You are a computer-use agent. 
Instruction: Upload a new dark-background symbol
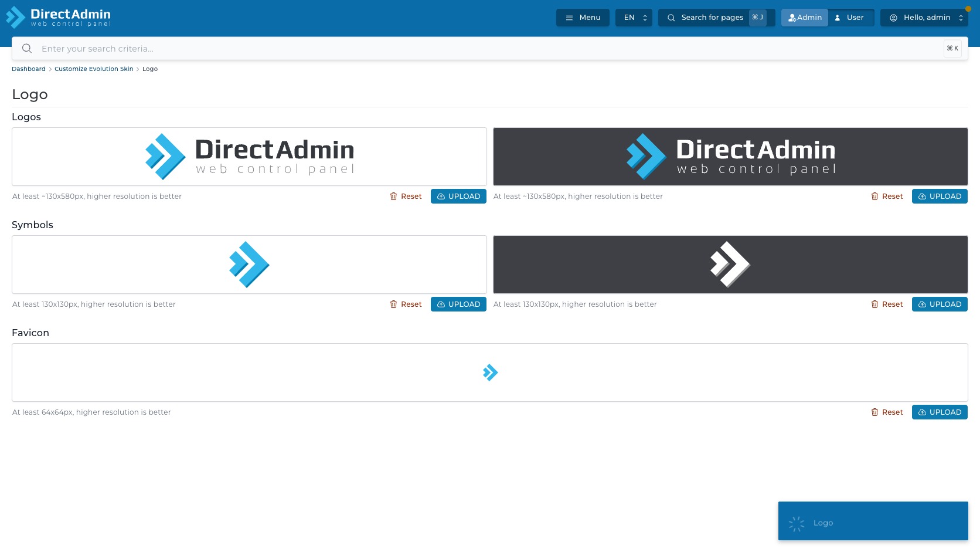(x=940, y=304)
